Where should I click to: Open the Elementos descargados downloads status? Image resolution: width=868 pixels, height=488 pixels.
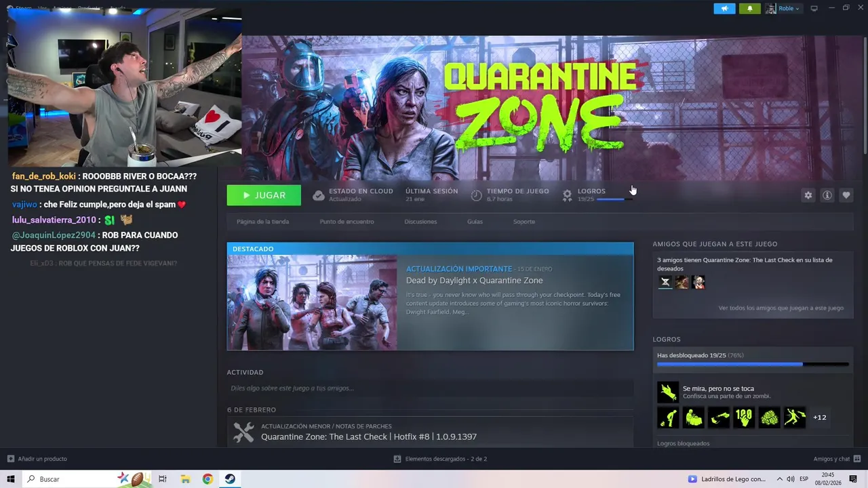440,459
